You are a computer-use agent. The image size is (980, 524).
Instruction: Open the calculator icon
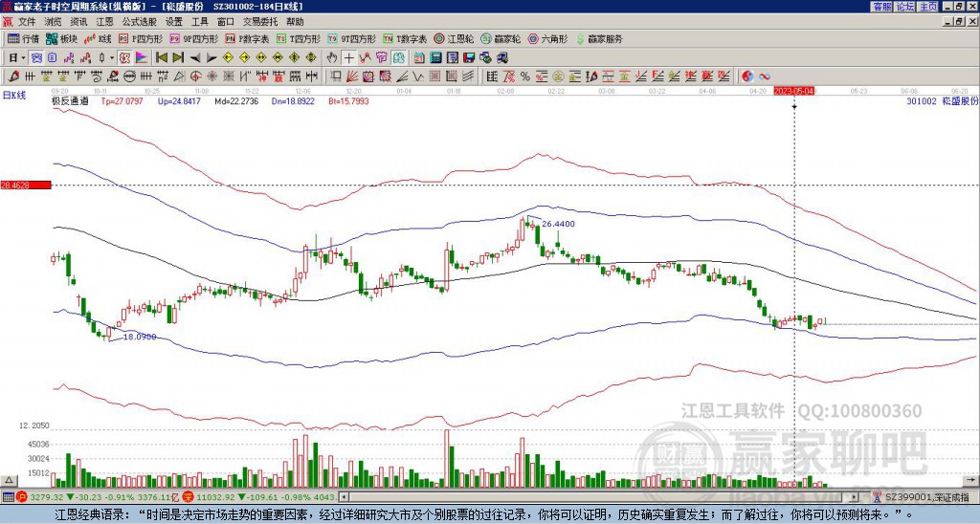[436, 57]
